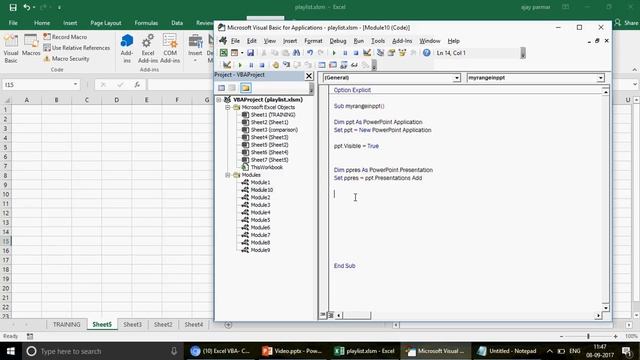Switch to Page Layout ribbon tab

[x=106, y=23]
